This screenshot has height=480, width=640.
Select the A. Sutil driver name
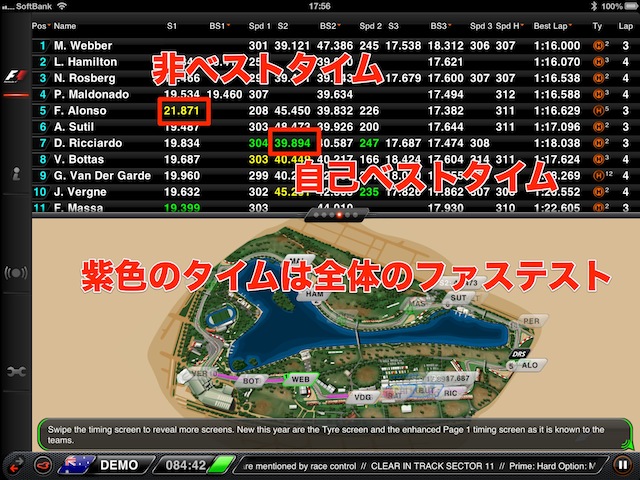[74, 127]
